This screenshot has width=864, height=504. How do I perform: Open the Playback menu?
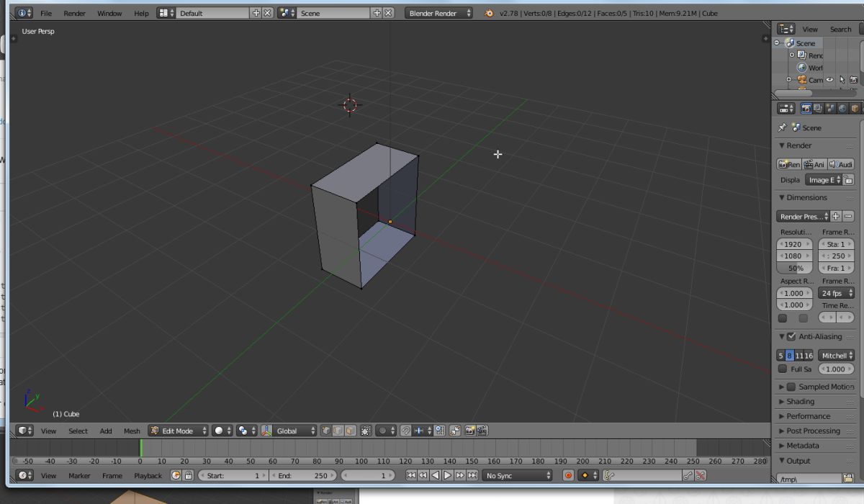tap(148, 475)
